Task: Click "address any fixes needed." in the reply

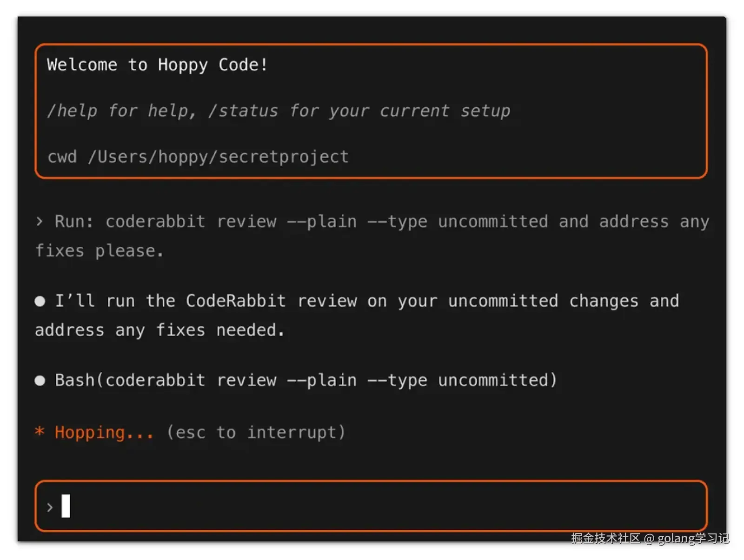Action: [159, 330]
